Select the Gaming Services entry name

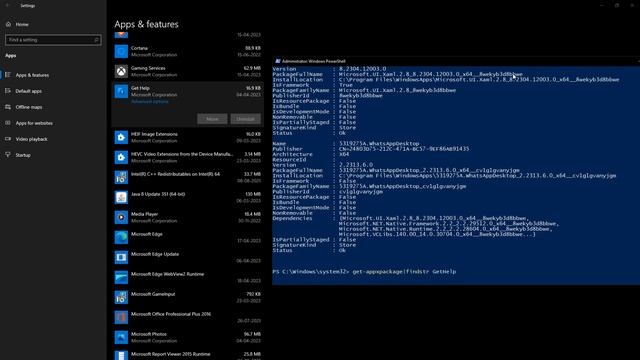coord(148,68)
